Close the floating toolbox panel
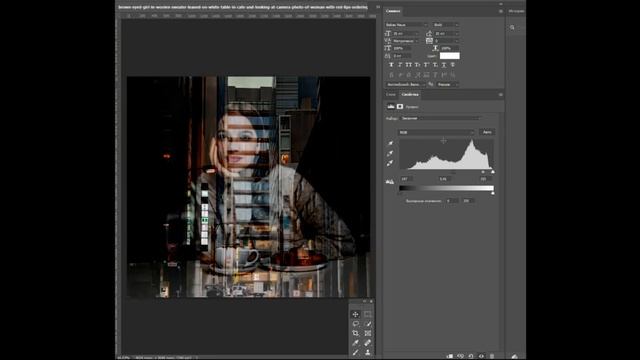The height and width of the screenshot is (360, 640). (371, 301)
